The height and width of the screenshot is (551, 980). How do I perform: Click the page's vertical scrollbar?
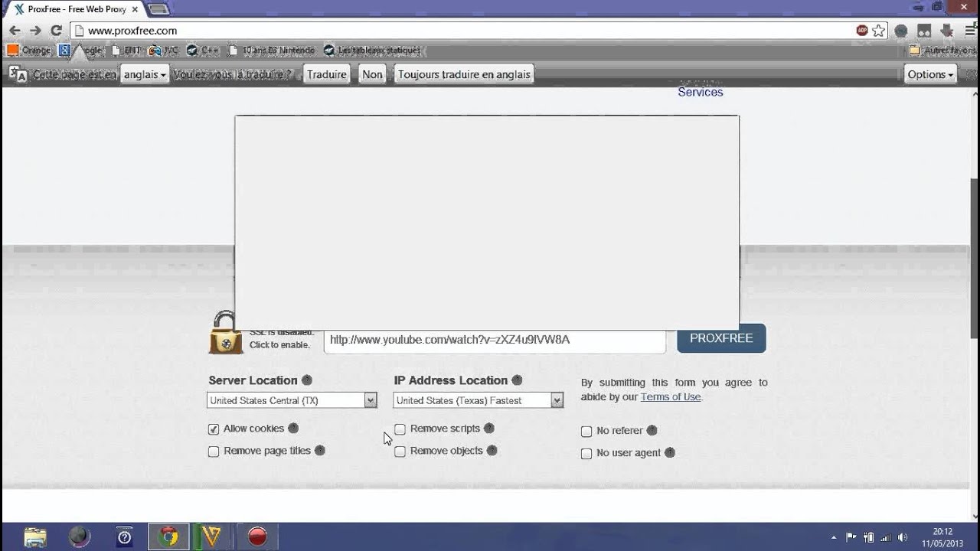pyautogui.click(x=974, y=258)
